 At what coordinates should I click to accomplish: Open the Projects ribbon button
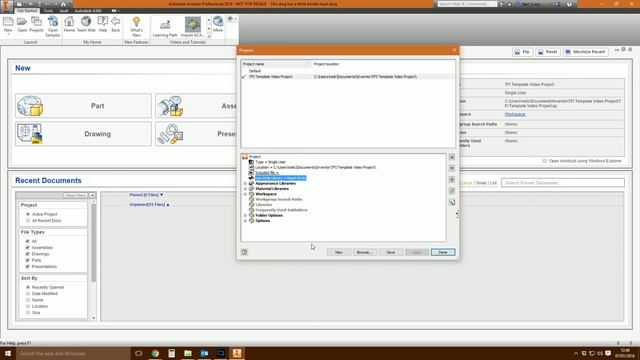click(36, 22)
